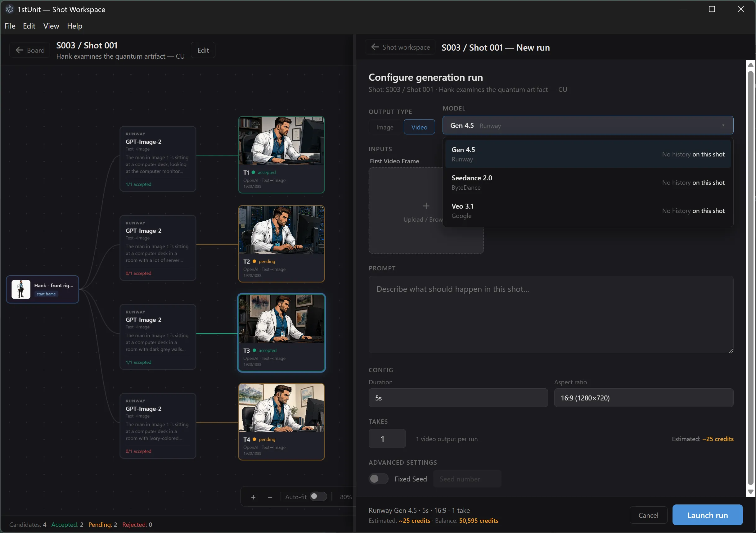Select Video output type
This screenshot has width=756, height=533.
coord(419,127)
